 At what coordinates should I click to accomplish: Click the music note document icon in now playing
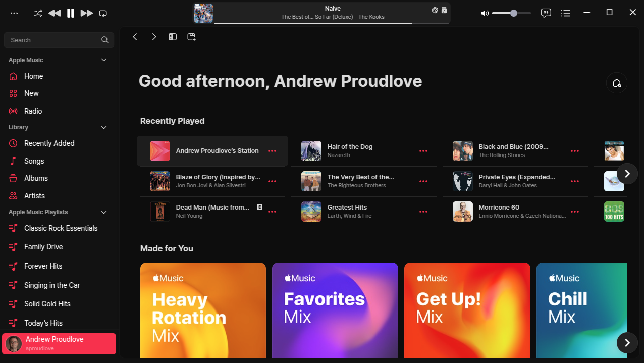[444, 10]
